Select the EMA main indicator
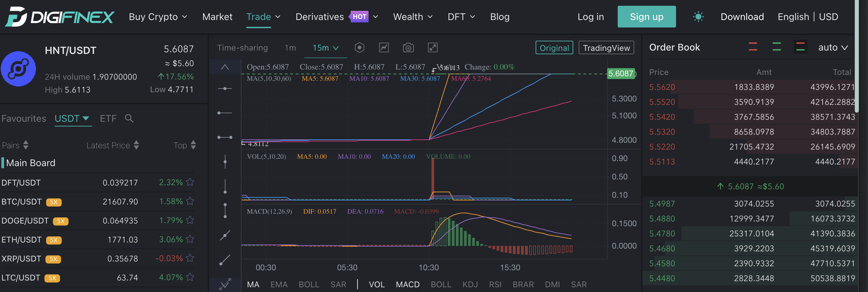Image resolution: width=868 pixels, height=292 pixels. coord(279,284)
